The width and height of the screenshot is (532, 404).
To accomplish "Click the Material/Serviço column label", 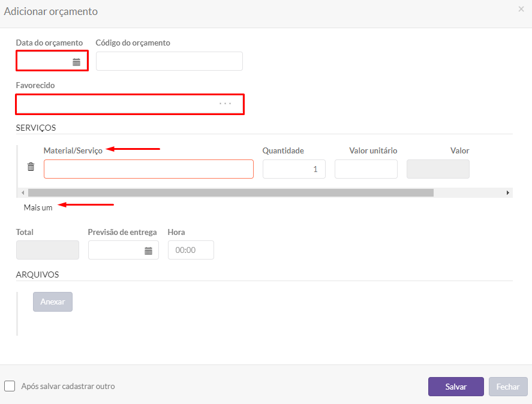I will tap(73, 150).
